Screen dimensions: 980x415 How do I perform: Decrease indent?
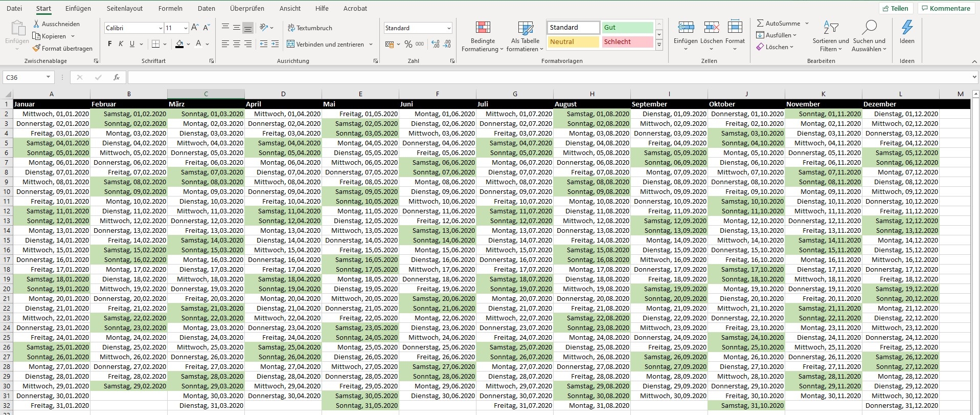pos(264,44)
